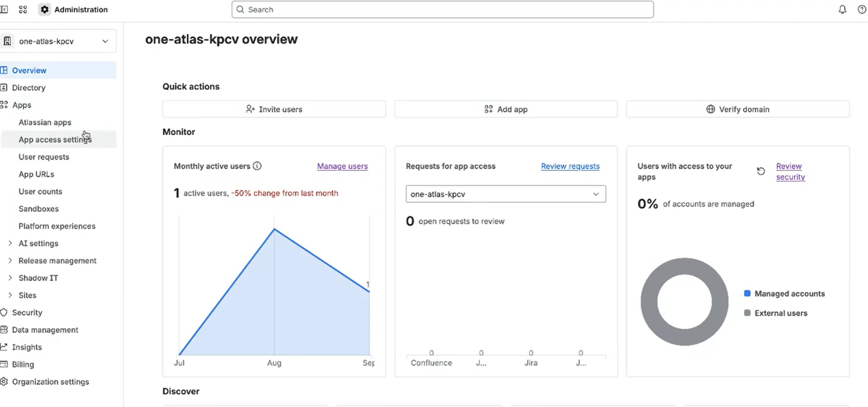Click the Security shield icon in the sidebar
Screen dimensions: 868x407
tap(4, 312)
